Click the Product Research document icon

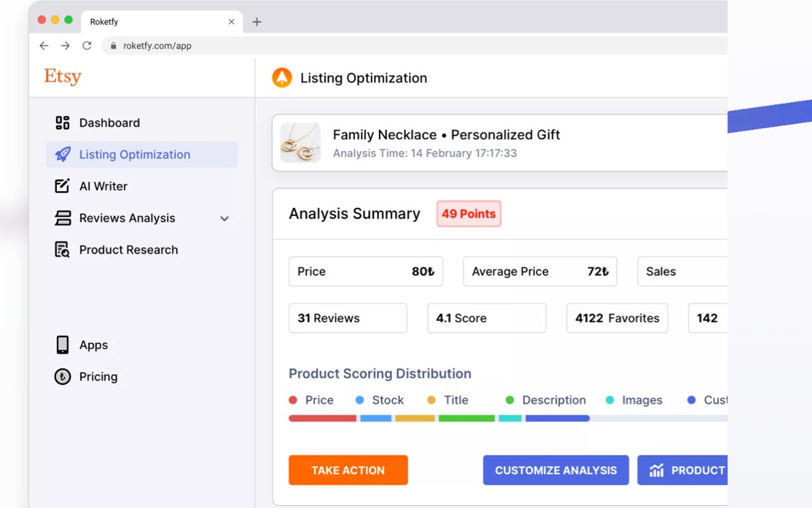tap(62, 250)
